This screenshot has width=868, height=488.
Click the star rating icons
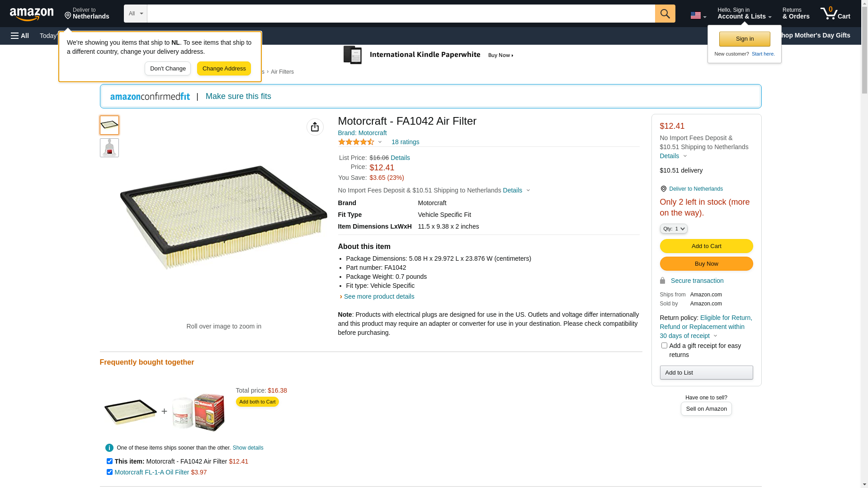click(356, 142)
